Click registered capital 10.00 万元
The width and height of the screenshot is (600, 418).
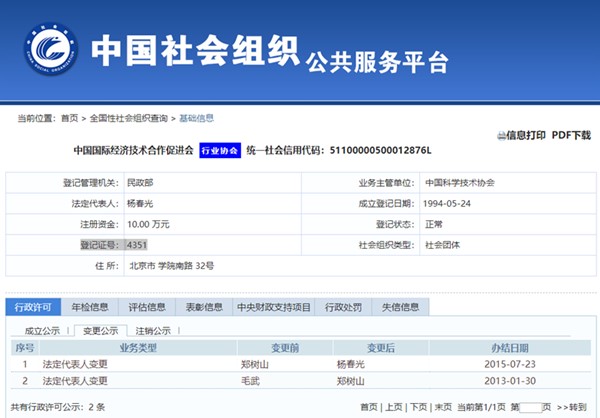[x=148, y=224]
